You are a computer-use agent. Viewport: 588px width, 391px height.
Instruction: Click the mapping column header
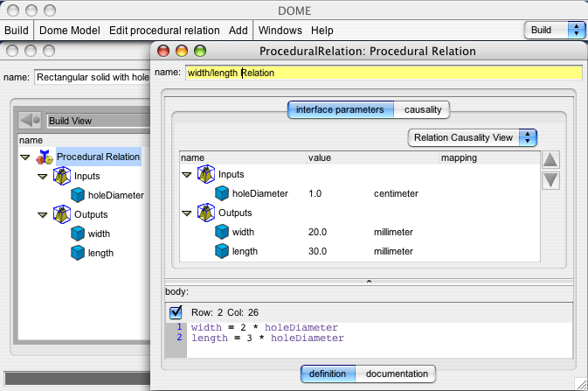pos(490,157)
